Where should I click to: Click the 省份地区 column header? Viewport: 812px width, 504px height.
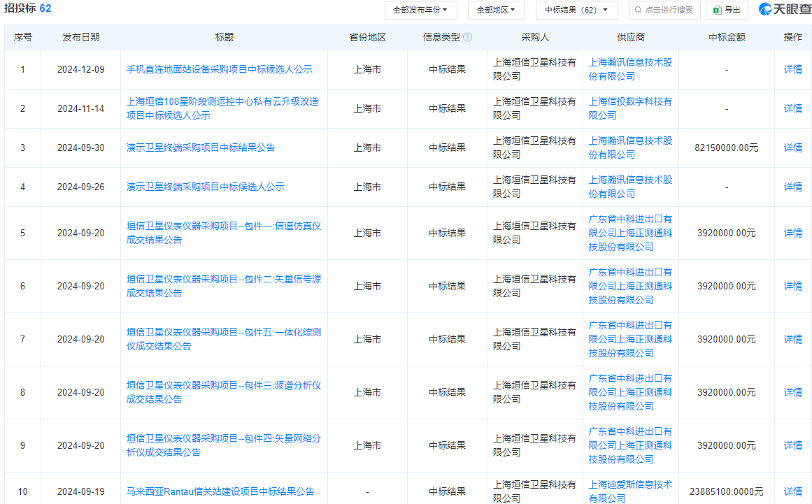(x=368, y=37)
